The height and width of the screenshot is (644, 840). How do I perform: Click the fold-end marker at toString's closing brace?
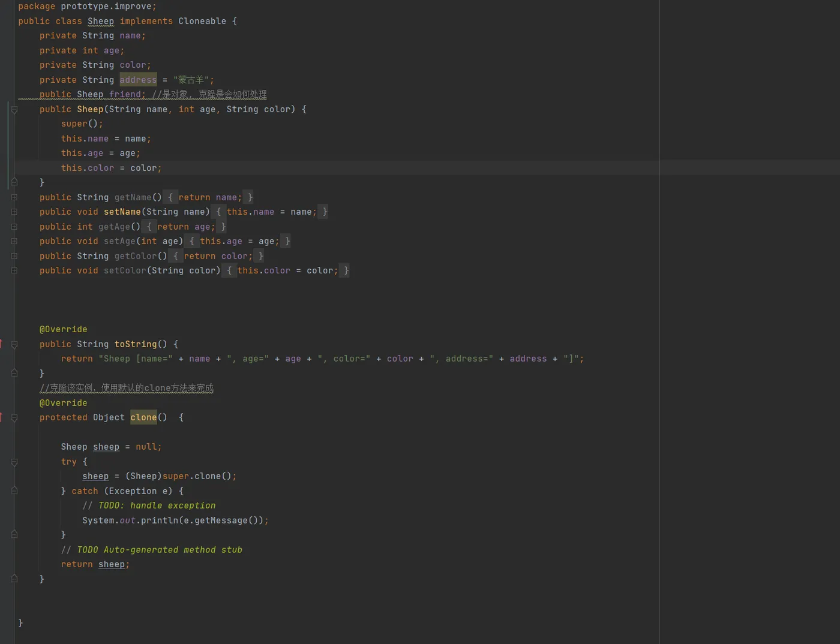[x=14, y=373]
